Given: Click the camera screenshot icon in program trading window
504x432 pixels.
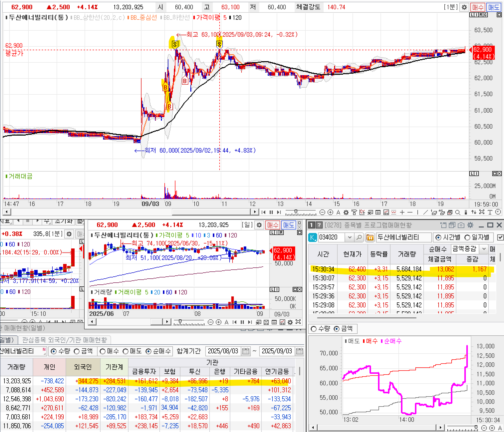Looking at the screenshot, I should [x=461, y=225].
